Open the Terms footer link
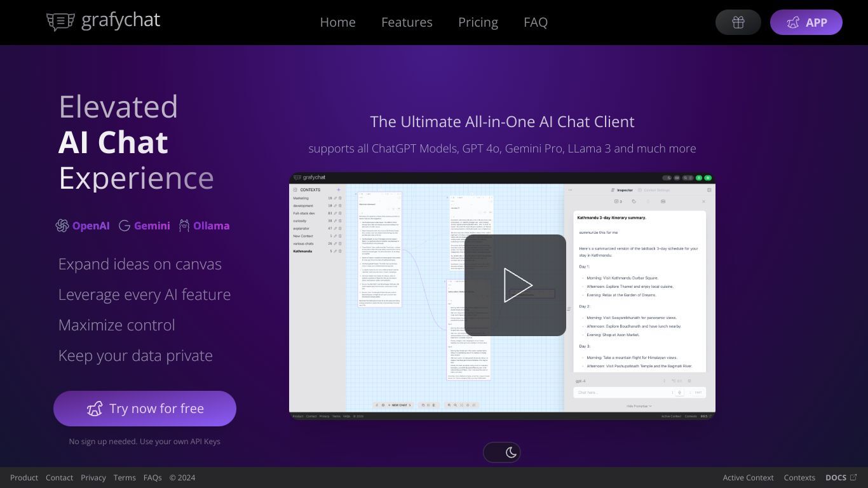The image size is (868, 488). 125,478
